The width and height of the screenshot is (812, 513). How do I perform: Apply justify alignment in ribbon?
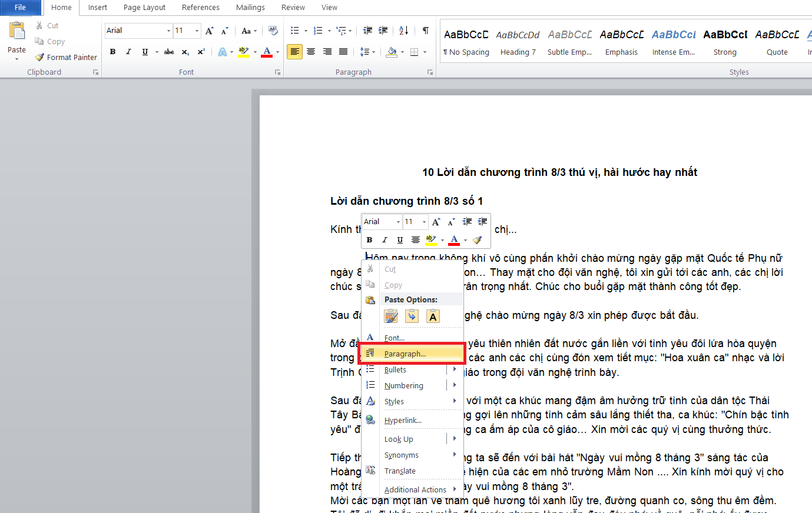[x=343, y=52]
